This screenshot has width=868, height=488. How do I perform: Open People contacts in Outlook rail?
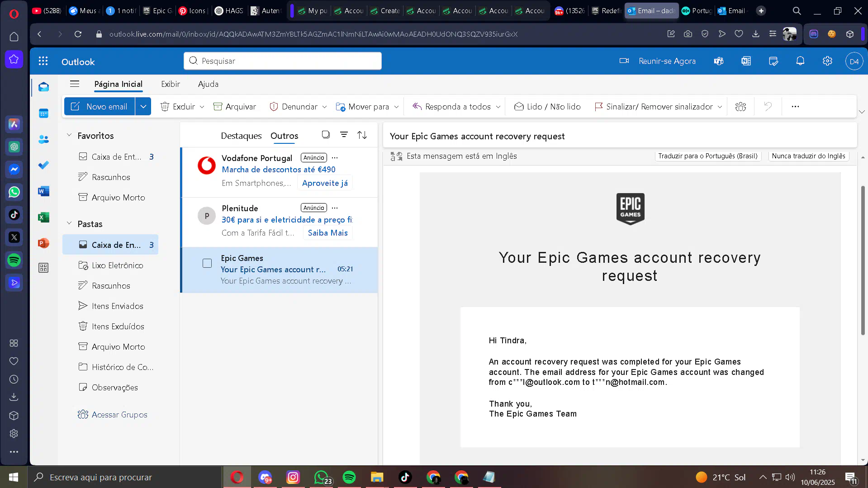44,139
